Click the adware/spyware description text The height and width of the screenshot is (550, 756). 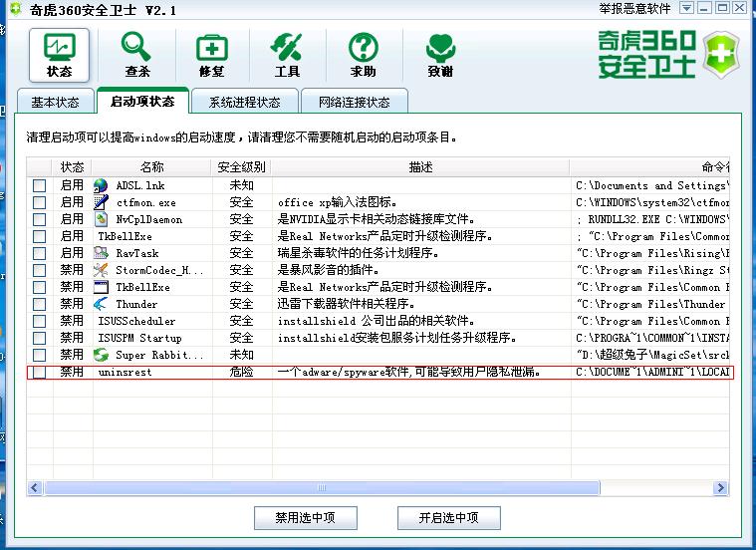coord(408,372)
